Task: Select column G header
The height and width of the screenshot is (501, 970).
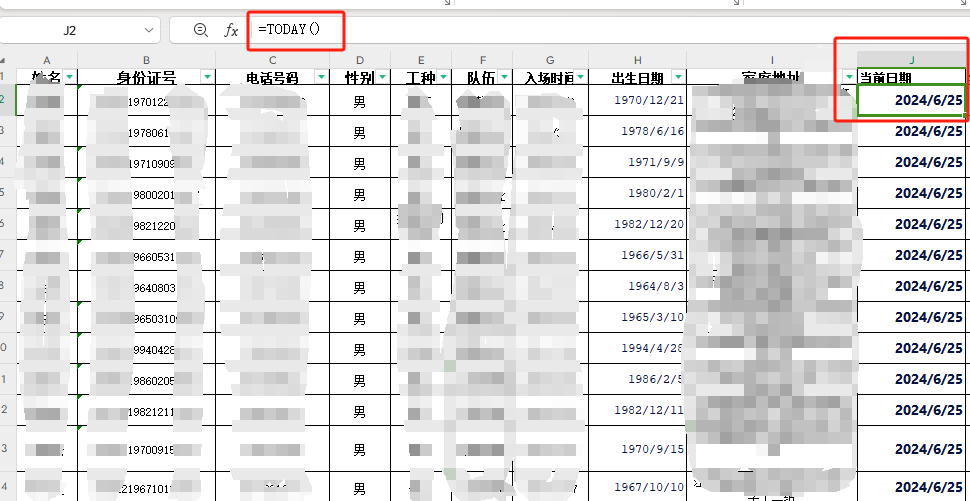Action: [551, 60]
